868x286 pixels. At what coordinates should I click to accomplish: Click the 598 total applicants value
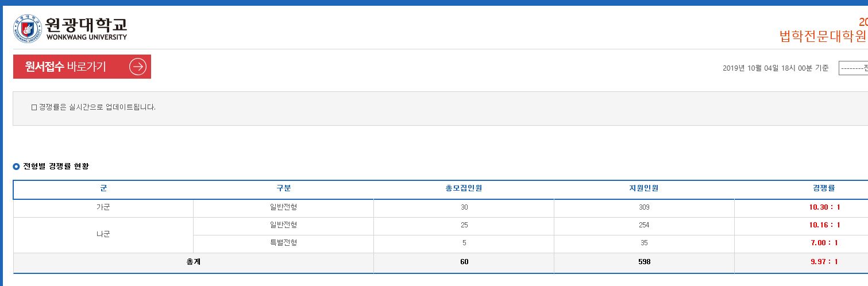(644, 262)
